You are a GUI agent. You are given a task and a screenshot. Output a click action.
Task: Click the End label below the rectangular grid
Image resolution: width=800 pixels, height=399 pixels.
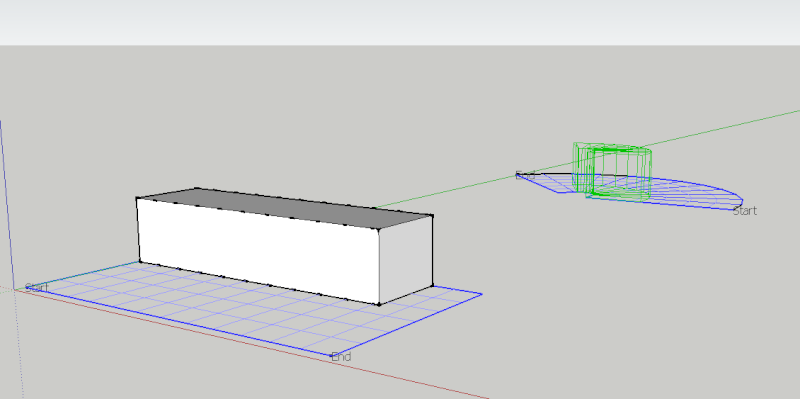[x=341, y=357]
